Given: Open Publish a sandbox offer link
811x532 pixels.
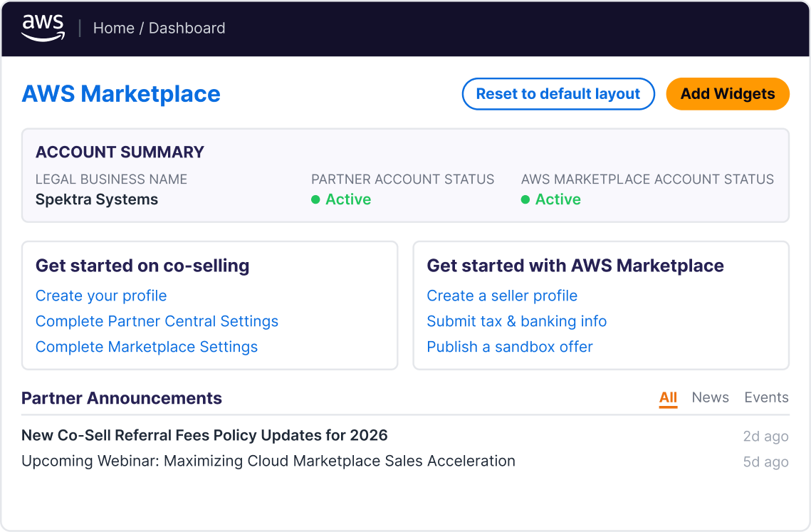Looking at the screenshot, I should click(510, 347).
